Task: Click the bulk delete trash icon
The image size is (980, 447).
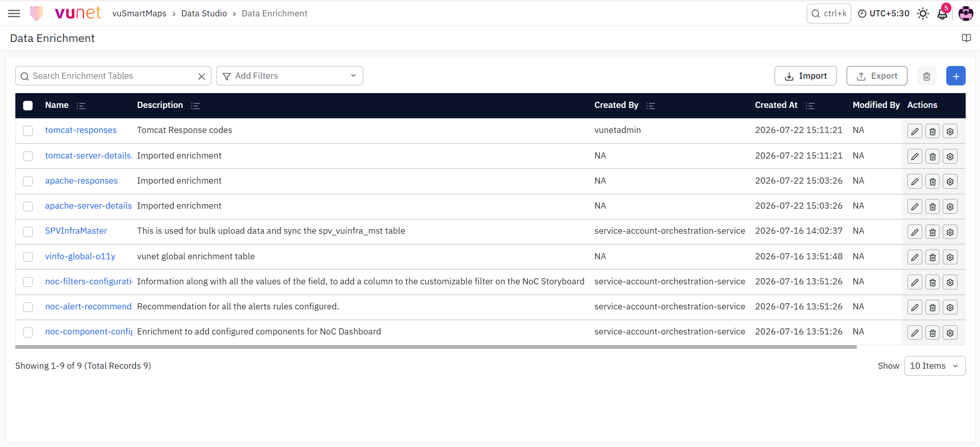Action: tap(926, 76)
